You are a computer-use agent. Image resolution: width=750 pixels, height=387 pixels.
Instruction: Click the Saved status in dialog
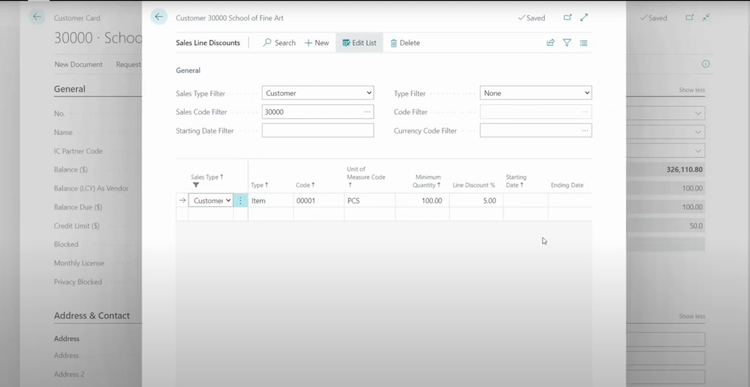[x=531, y=18]
